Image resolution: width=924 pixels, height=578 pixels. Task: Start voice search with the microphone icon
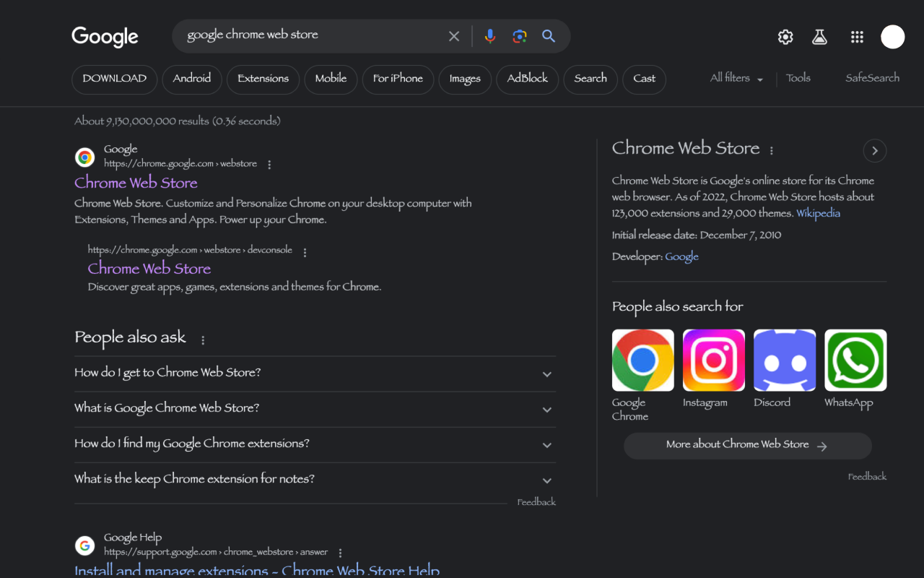click(490, 36)
